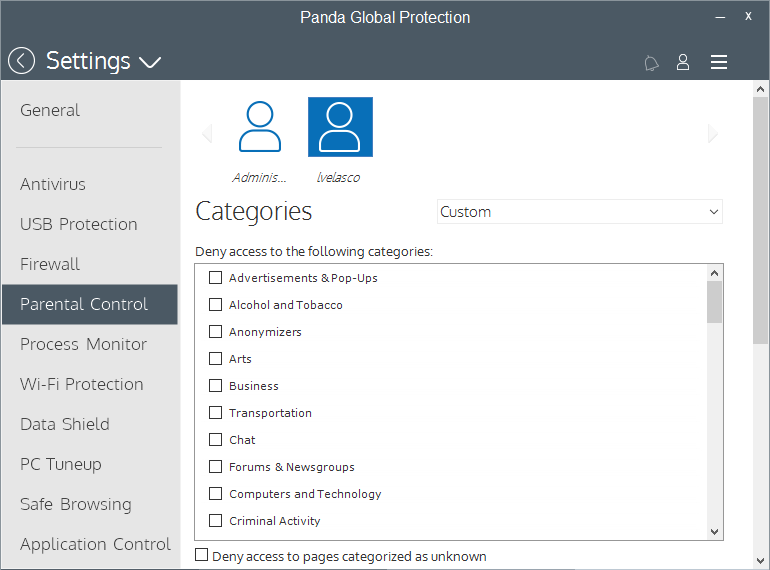770x570 pixels.
Task: Check Alcohol and Tobacco category
Action: (x=215, y=305)
